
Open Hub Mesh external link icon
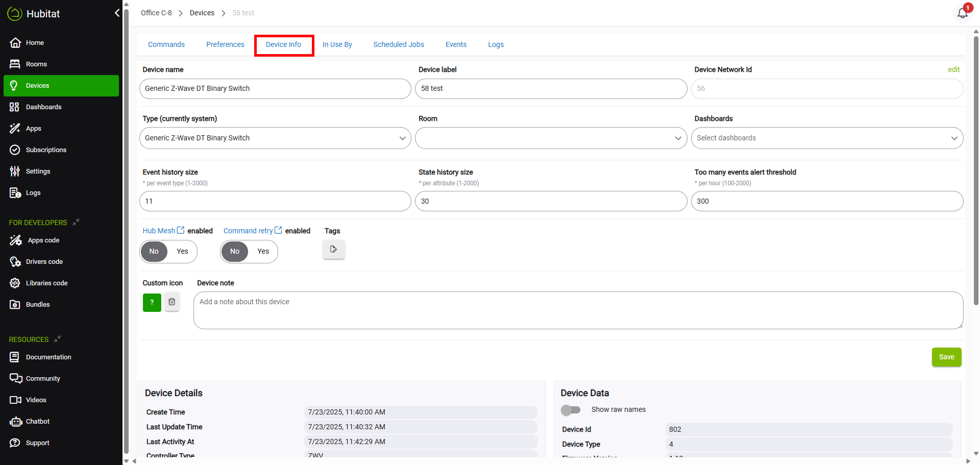181,231
